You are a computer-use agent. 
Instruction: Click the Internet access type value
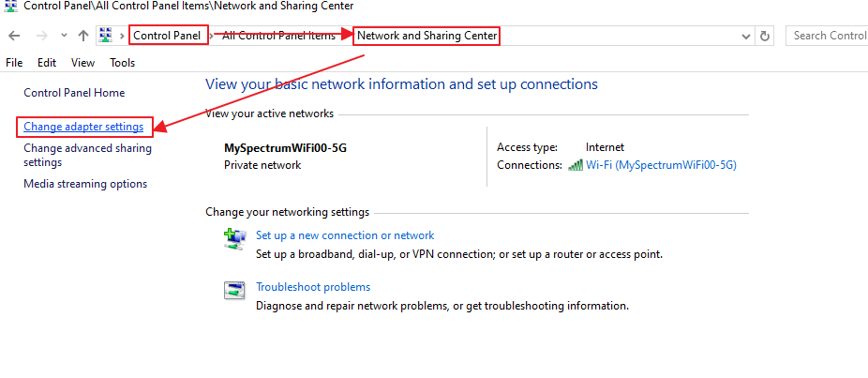point(605,147)
